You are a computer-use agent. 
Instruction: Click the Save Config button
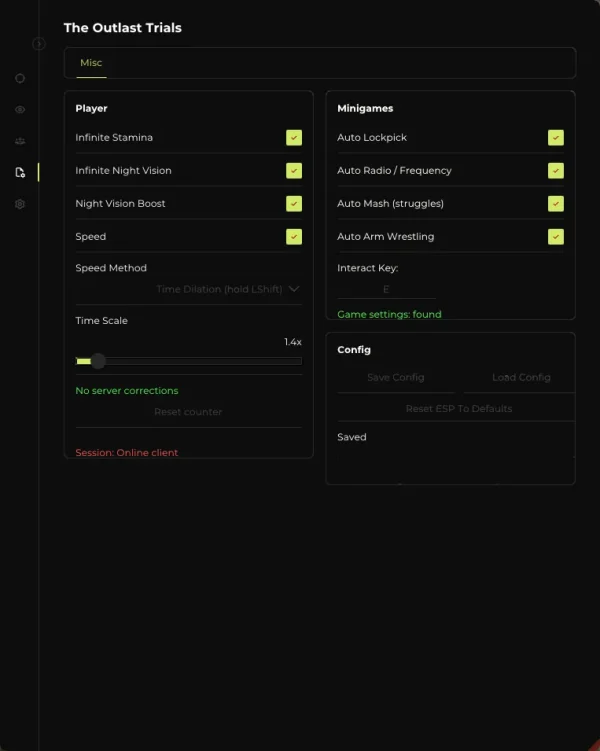pyautogui.click(x=396, y=377)
